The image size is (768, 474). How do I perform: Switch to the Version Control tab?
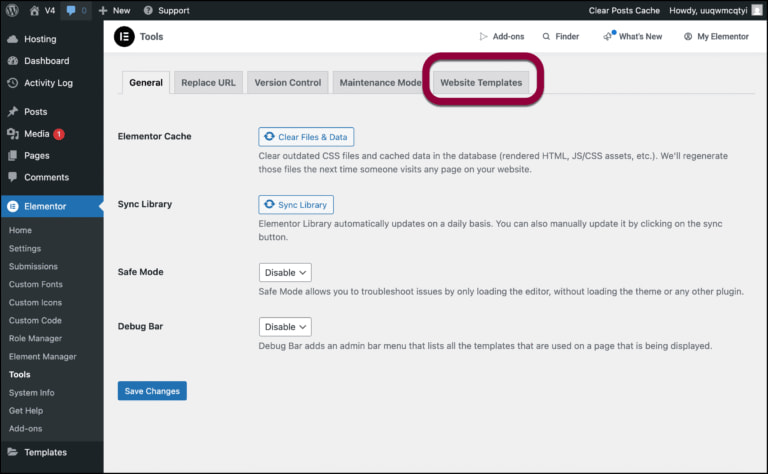point(287,83)
